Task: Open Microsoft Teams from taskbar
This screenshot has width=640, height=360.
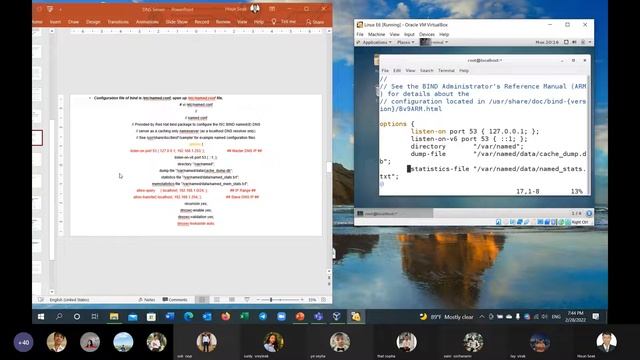Action: tap(318, 317)
